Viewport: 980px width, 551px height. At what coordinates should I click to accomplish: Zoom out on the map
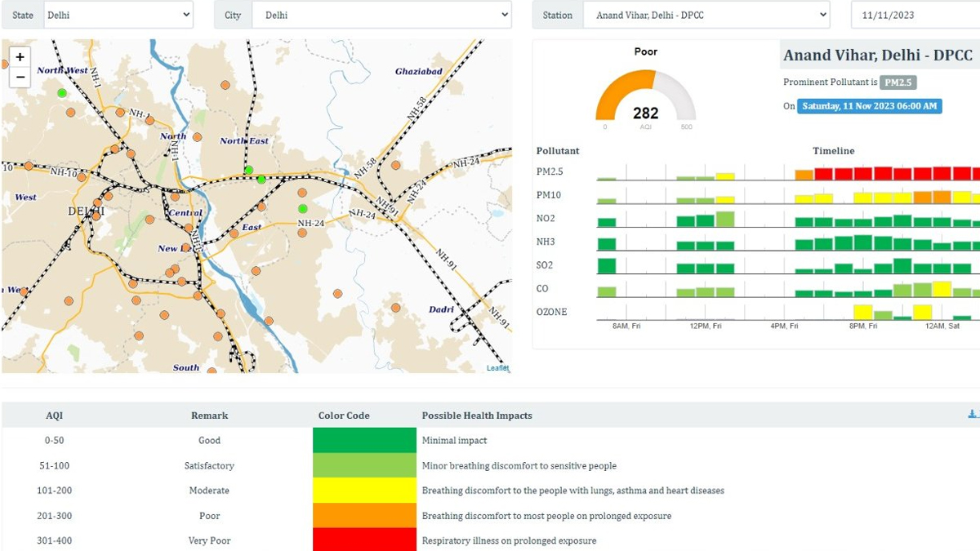tap(20, 78)
